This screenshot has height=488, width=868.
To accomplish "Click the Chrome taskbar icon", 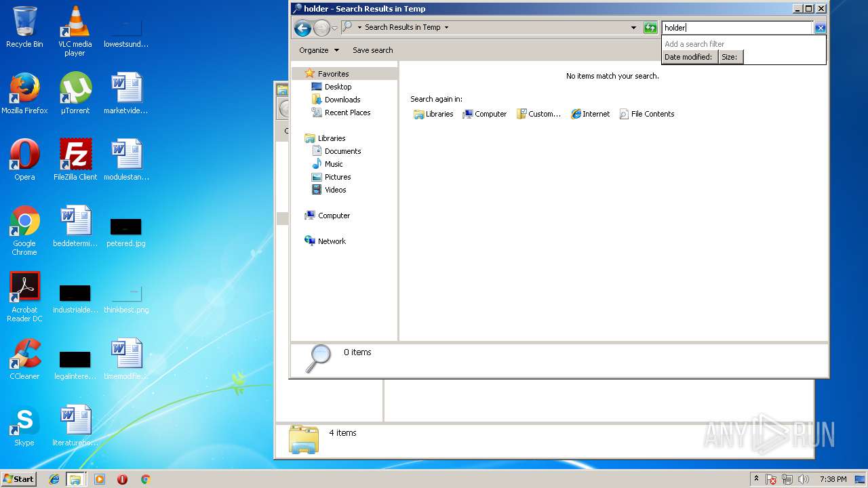I will (x=145, y=479).
